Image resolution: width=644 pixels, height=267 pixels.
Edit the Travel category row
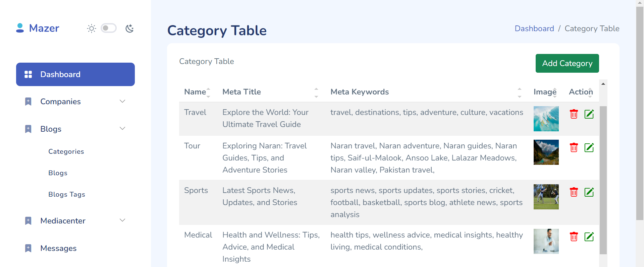[x=589, y=114]
